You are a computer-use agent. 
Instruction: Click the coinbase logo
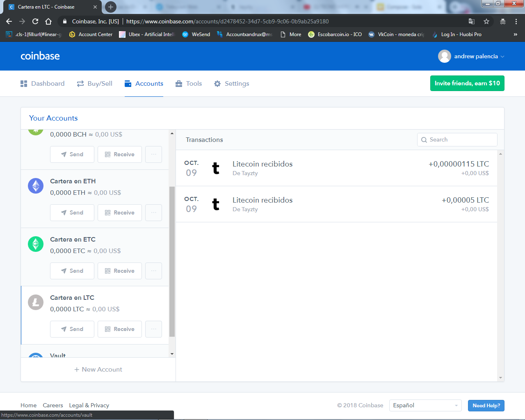[40, 56]
